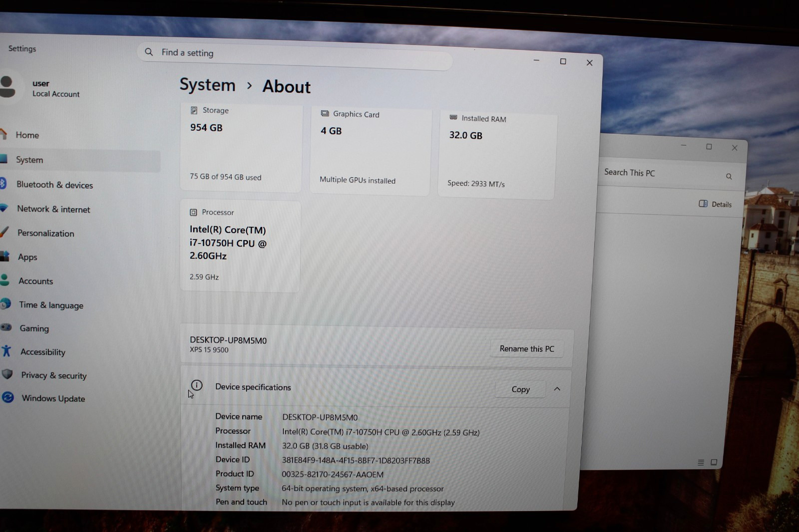
Task: Switch File Explorer to details list view
Action: [701, 463]
